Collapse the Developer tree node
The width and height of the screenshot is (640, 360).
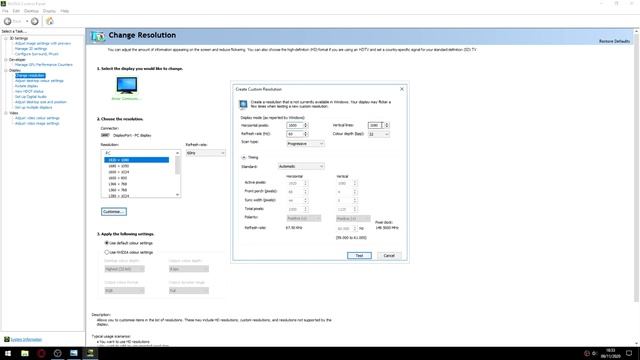click(x=6, y=60)
